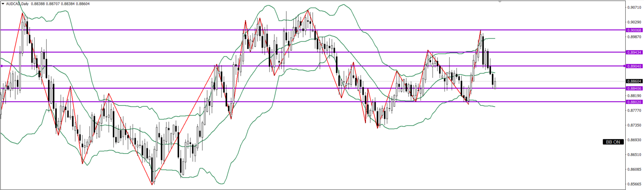Click the black current price tag 0.88604
Viewport: 644px width, 190px height.
[634, 81]
